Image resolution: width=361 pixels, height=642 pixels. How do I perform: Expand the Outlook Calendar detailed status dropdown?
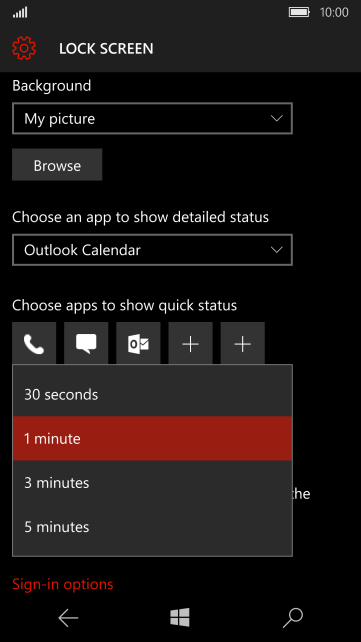point(152,250)
